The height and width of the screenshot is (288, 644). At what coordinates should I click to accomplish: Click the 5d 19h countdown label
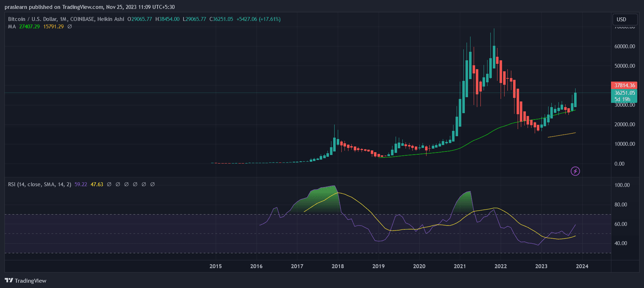click(x=622, y=99)
